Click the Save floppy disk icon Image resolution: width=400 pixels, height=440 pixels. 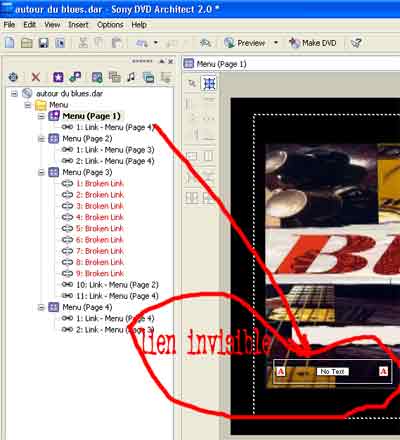point(43,43)
